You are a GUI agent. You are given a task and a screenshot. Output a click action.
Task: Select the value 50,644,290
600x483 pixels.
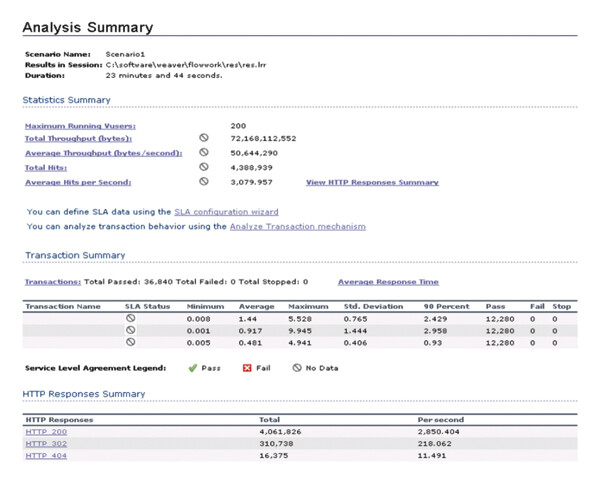pyautogui.click(x=254, y=153)
